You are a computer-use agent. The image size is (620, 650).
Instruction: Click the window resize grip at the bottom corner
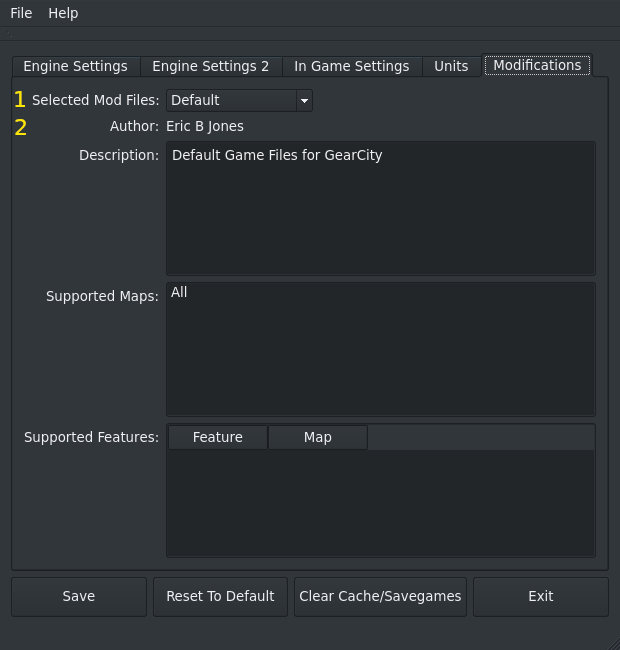(x=612, y=642)
